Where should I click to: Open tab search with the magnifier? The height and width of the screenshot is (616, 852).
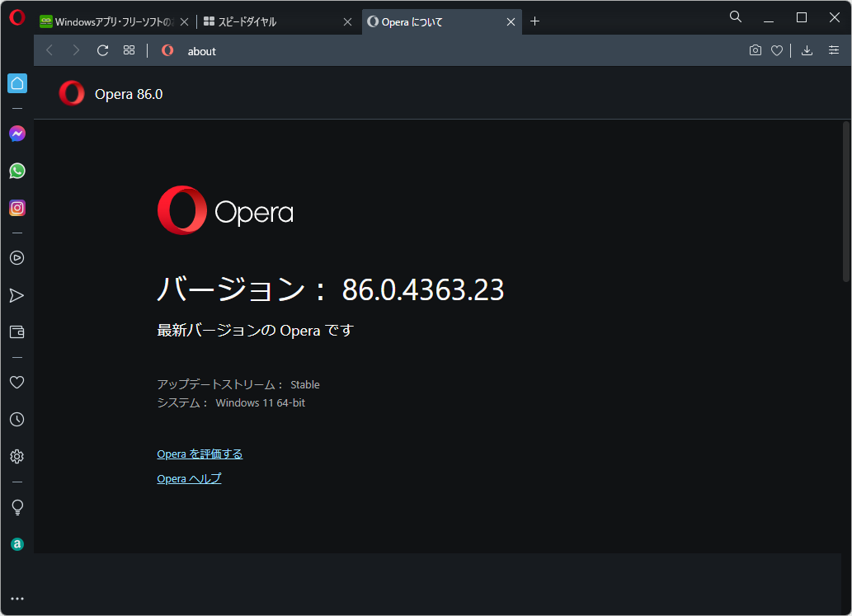click(x=734, y=16)
